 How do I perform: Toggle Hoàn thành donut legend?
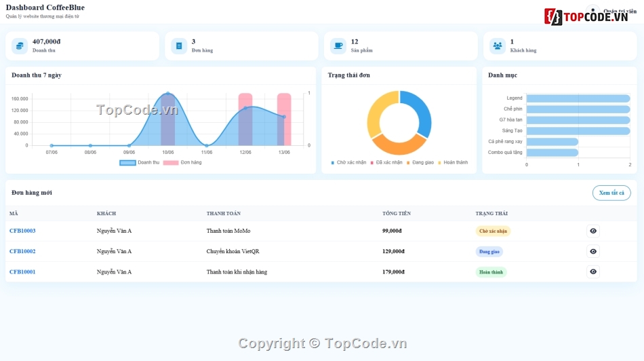(453, 162)
